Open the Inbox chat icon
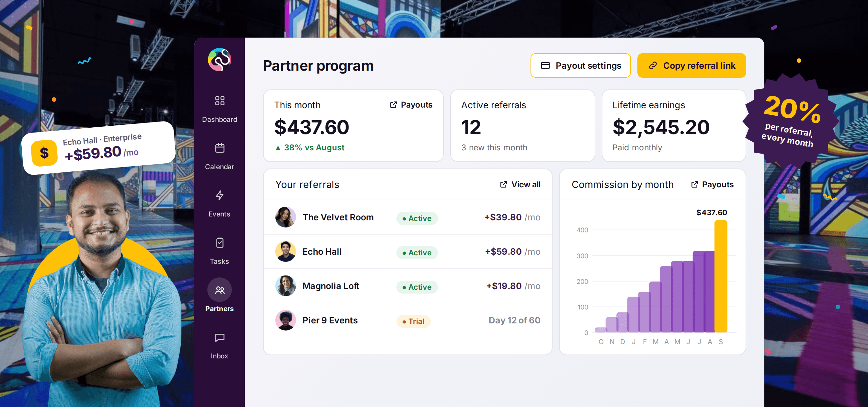This screenshot has height=407, width=868. coord(220,338)
